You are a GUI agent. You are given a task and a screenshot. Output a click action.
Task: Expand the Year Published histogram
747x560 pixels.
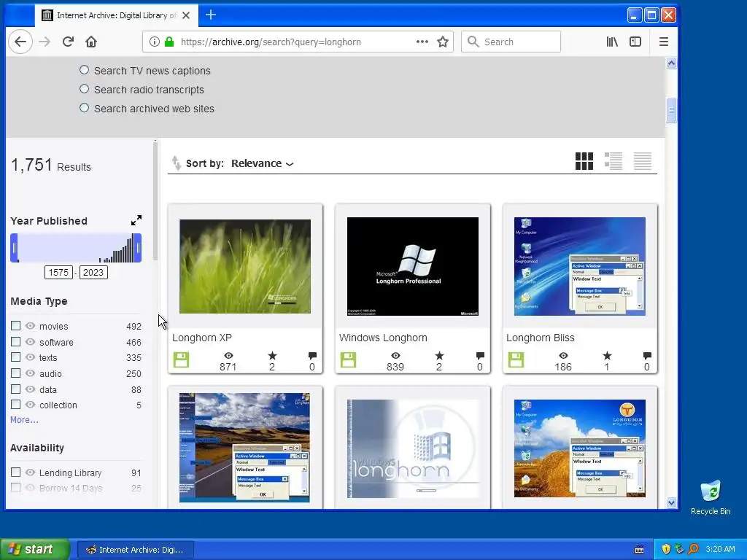(136, 220)
